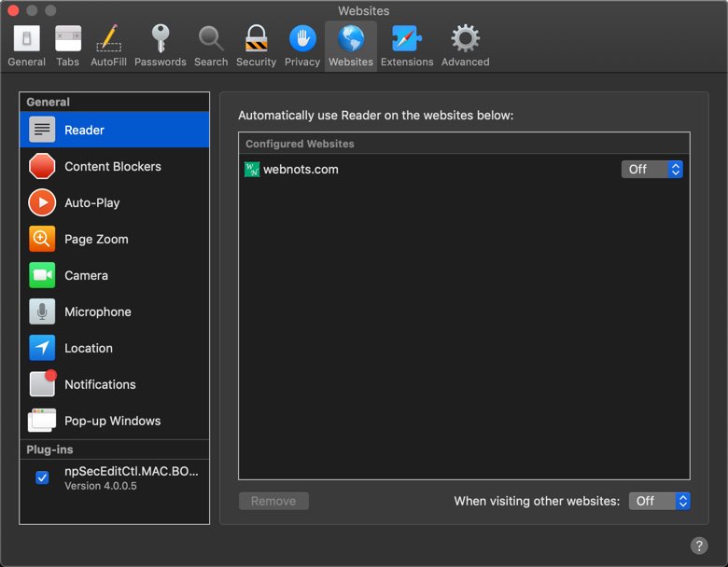Open the General preferences tab
Screen dimensions: 728x567
[x=26, y=45]
